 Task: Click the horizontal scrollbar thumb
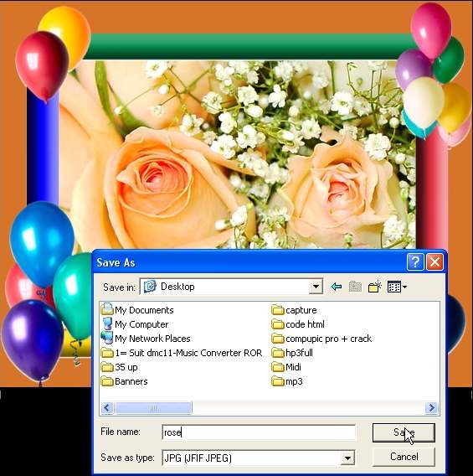[153, 407]
